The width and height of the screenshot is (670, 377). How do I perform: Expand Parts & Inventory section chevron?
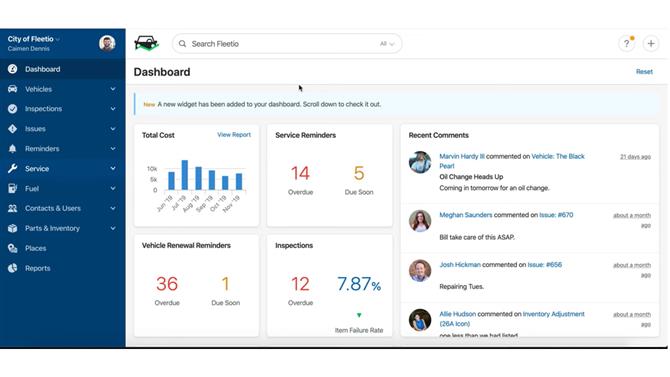[x=113, y=228]
